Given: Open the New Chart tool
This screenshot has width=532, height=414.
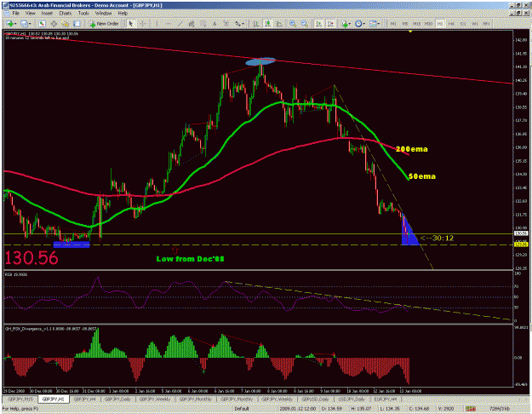Looking at the screenshot, I should pyautogui.click(x=10, y=24).
